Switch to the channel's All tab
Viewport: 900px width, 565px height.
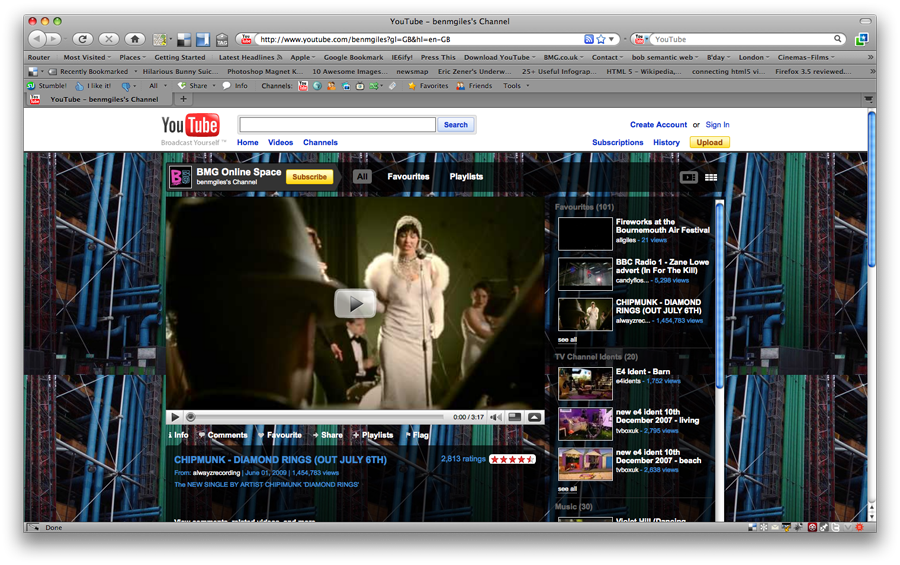362,177
